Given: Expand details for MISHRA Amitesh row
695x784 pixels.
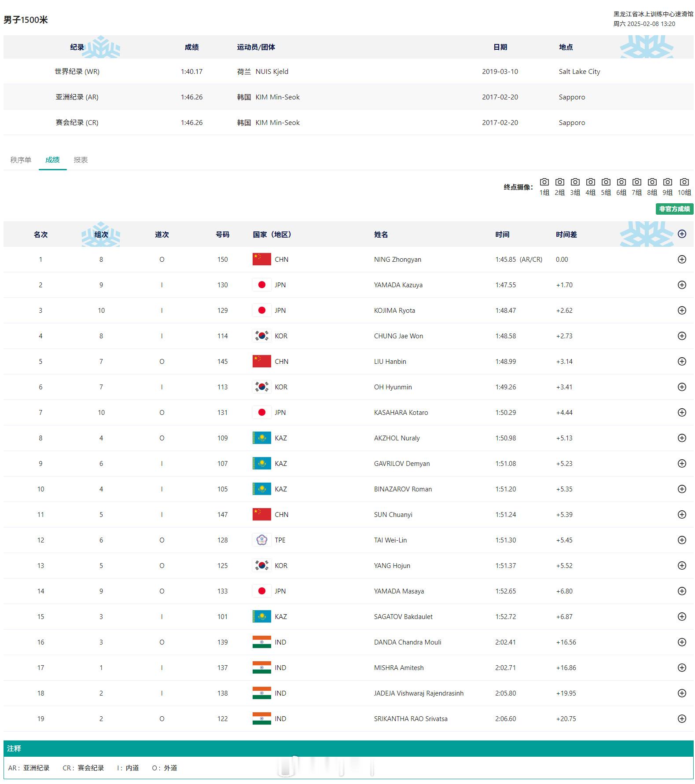Looking at the screenshot, I should (682, 668).
